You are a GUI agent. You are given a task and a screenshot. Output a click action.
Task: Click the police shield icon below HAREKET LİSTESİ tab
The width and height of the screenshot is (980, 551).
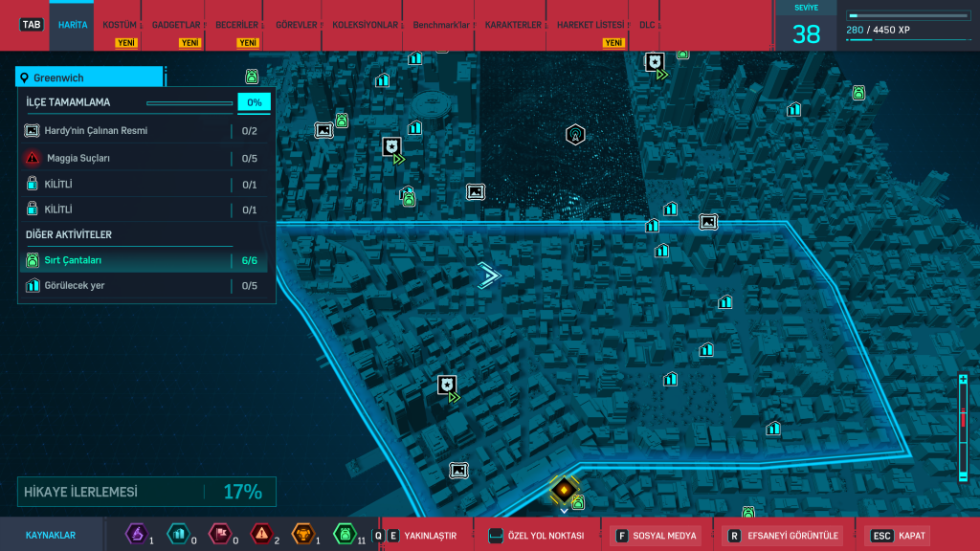click(655, 64)
